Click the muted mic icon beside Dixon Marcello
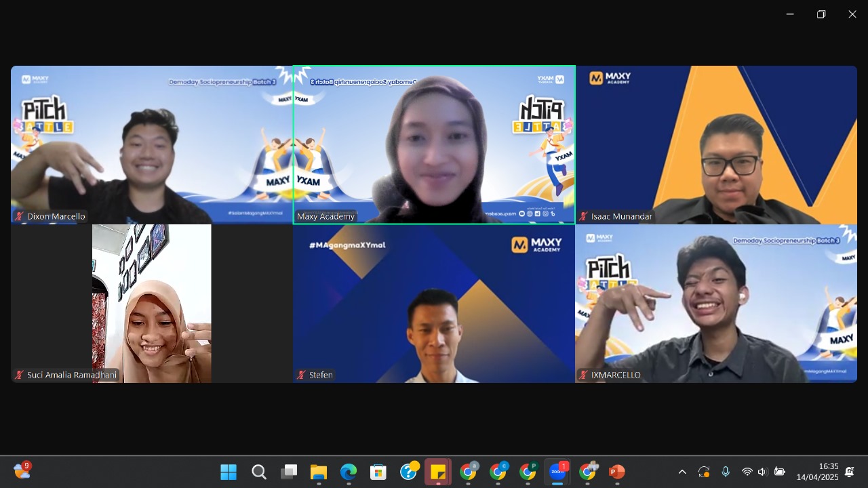The height and width of the screenshot is (488, 868). (x=19, y=217)
